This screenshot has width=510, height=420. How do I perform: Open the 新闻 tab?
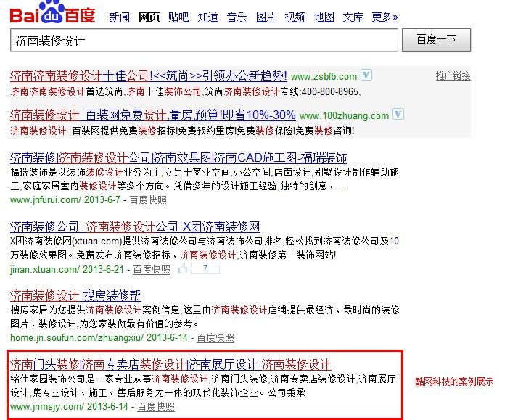(x=120, y=17)
